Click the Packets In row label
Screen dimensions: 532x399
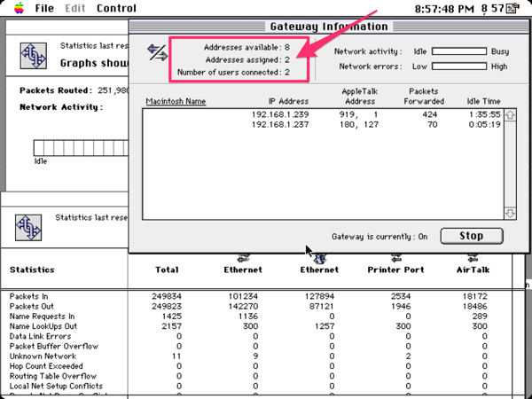29,296
